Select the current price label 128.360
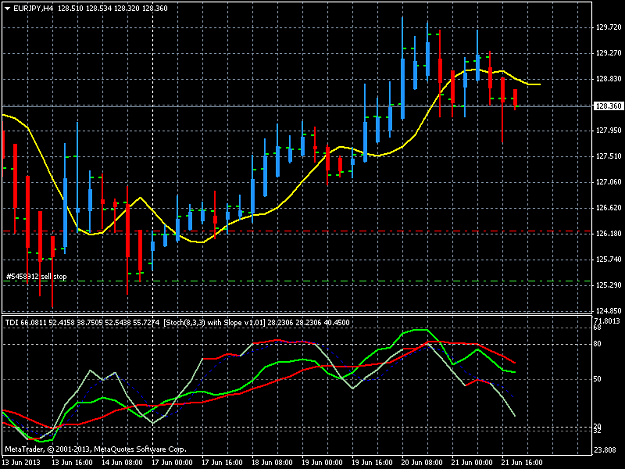The image size is (625, 469). click(x=608, y=106)
